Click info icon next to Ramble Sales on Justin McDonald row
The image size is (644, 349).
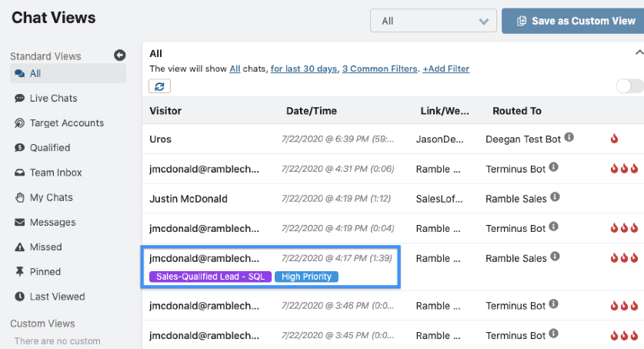555,197
